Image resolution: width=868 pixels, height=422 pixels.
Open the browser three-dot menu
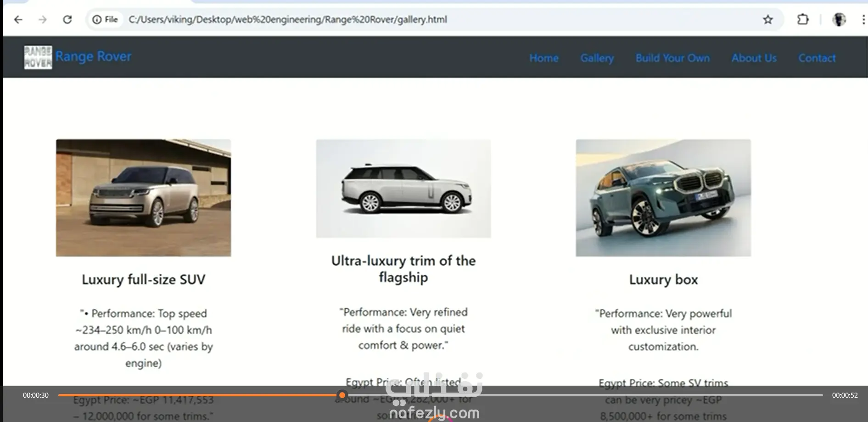[863, 20]
